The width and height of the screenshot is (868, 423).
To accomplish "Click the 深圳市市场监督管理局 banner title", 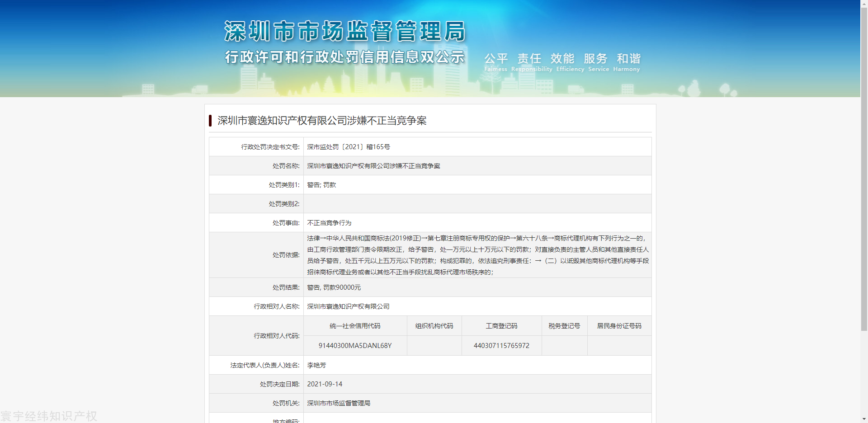I will 345,31.
